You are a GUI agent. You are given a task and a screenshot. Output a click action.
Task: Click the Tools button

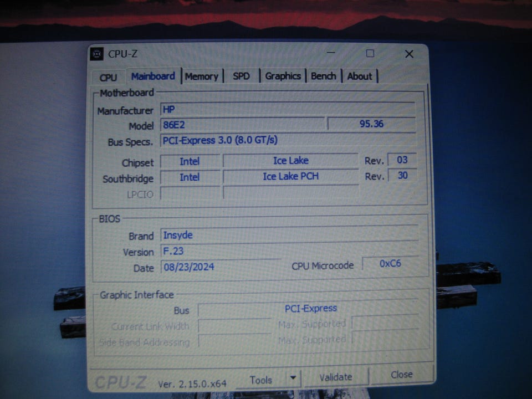(260, 380)
